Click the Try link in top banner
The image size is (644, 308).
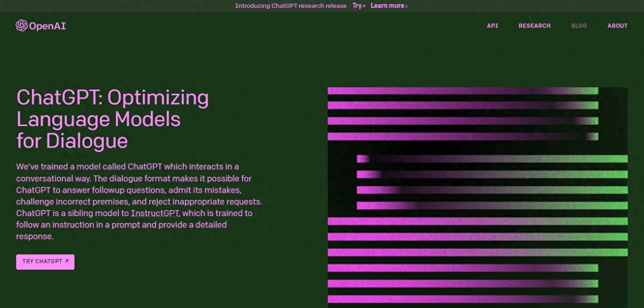pos(356,6)
